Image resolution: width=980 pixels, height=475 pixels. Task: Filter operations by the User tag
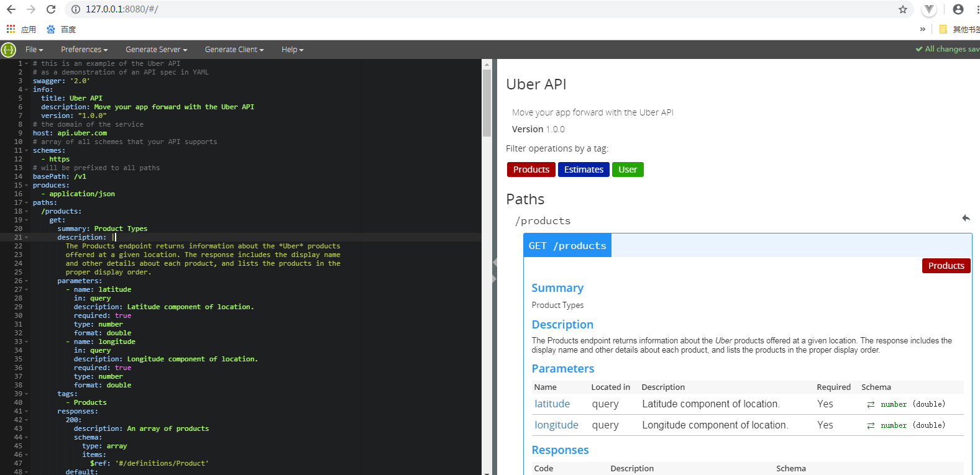pos(628,170)
